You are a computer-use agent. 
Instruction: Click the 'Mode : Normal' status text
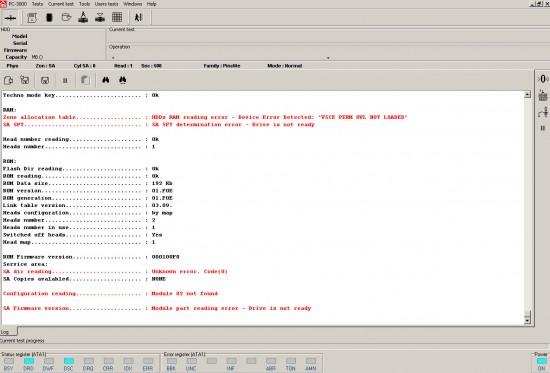tap(284, 66)
